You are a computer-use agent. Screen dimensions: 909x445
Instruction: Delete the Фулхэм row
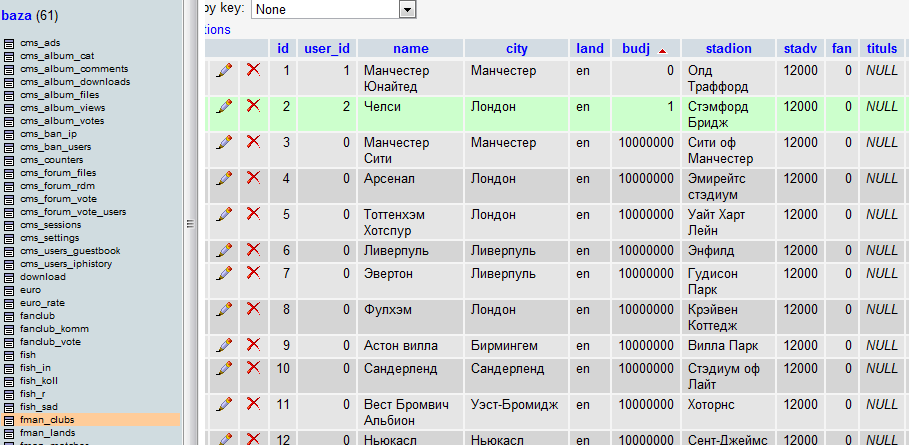[x=253, y=308]
